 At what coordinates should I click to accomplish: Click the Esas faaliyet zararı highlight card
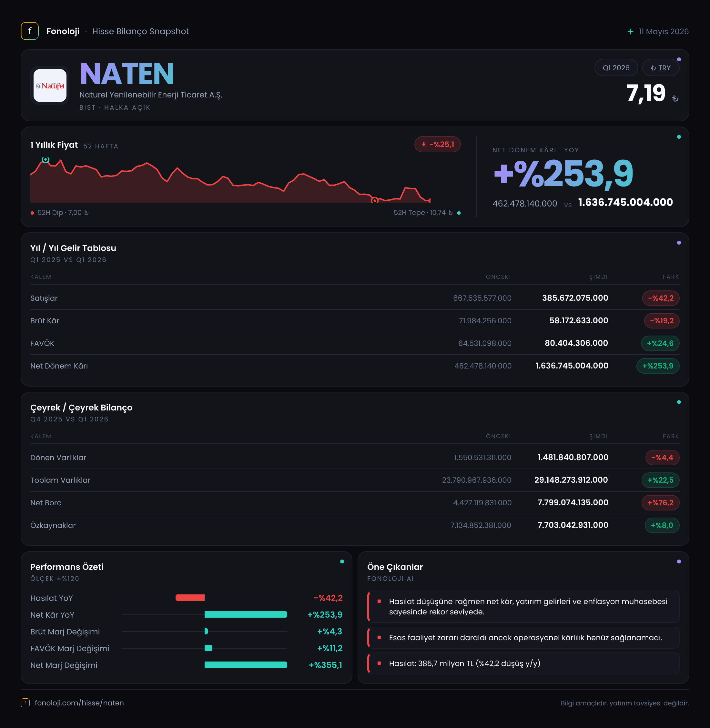point(523,638)
